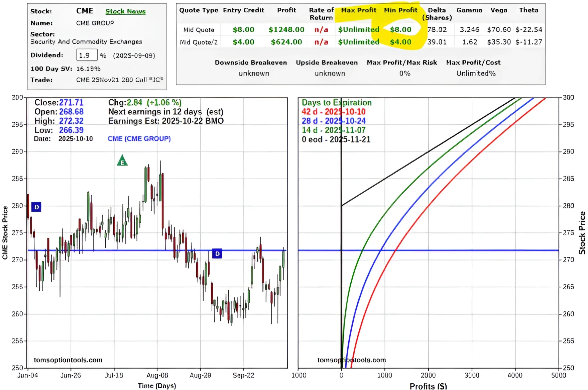The width and height of the screenshot is (588, 390).
Task: Select the Low price '266.39'
Action: pyautogui.click(x=71, y=130)
